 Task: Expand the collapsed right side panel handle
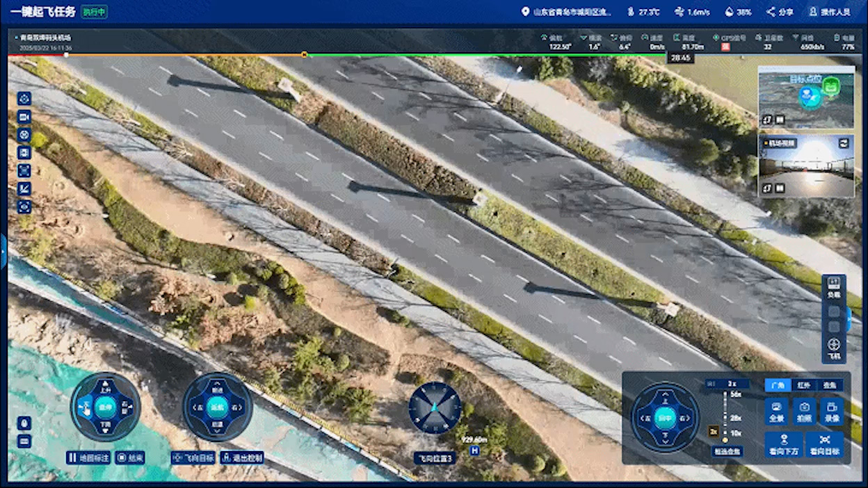pos(850,318)
